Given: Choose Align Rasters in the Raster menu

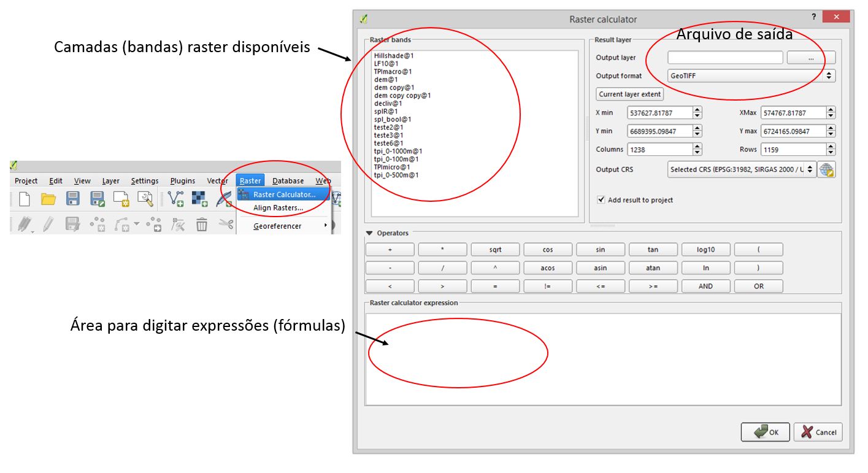Looking at the screenshot, I should pyautogui.click(x=278, y=208).
